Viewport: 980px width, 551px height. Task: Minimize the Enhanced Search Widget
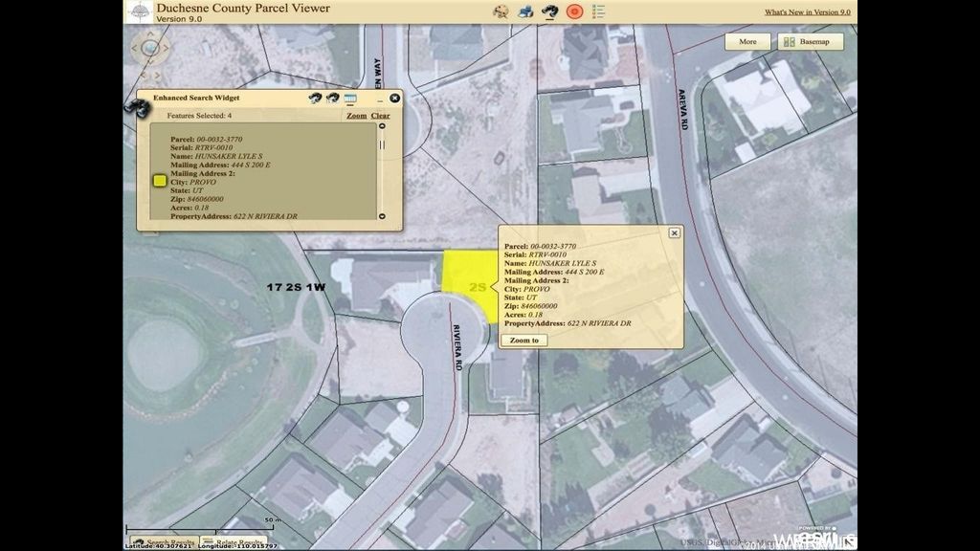(x=379, y=99)
